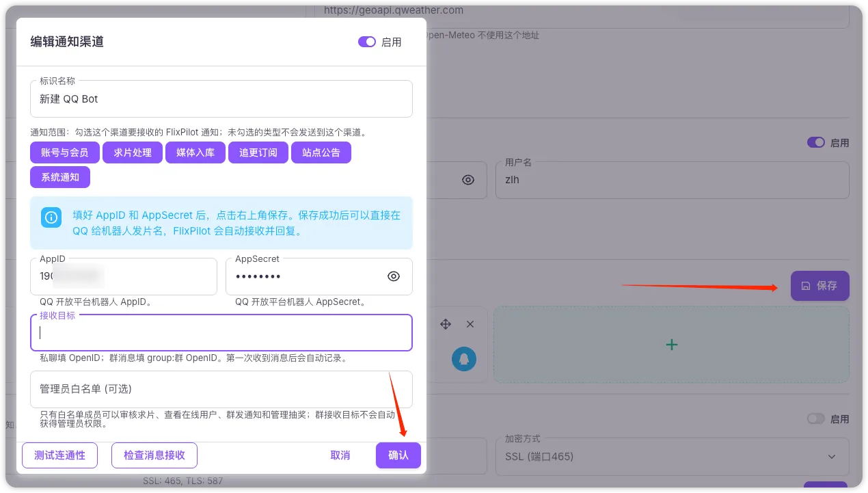Toggle the 启用 switch in the dialog header
Image resolution: width=868 pixels, height=493 pixels.
click(x=367, y=42)
